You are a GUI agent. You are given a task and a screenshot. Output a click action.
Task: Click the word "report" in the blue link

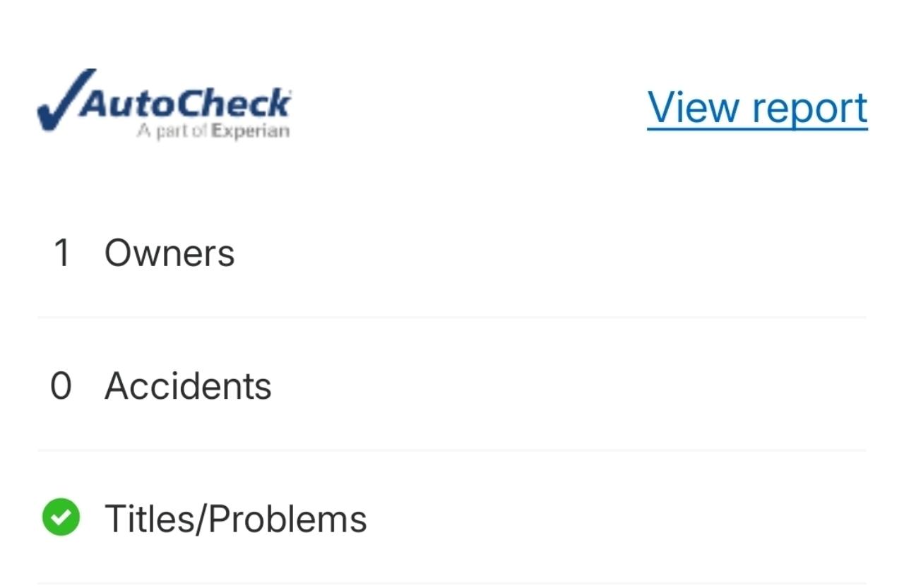[x=809, y=109]
